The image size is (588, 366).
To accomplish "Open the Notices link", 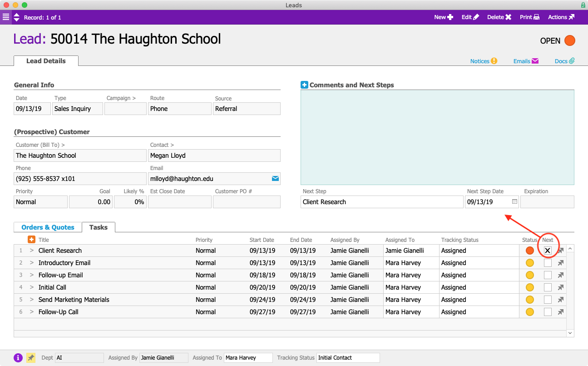I will point(484,61).
